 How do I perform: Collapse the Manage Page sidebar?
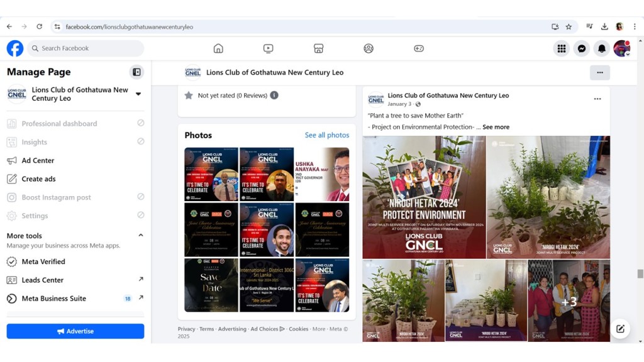click(x=136, y=72)
